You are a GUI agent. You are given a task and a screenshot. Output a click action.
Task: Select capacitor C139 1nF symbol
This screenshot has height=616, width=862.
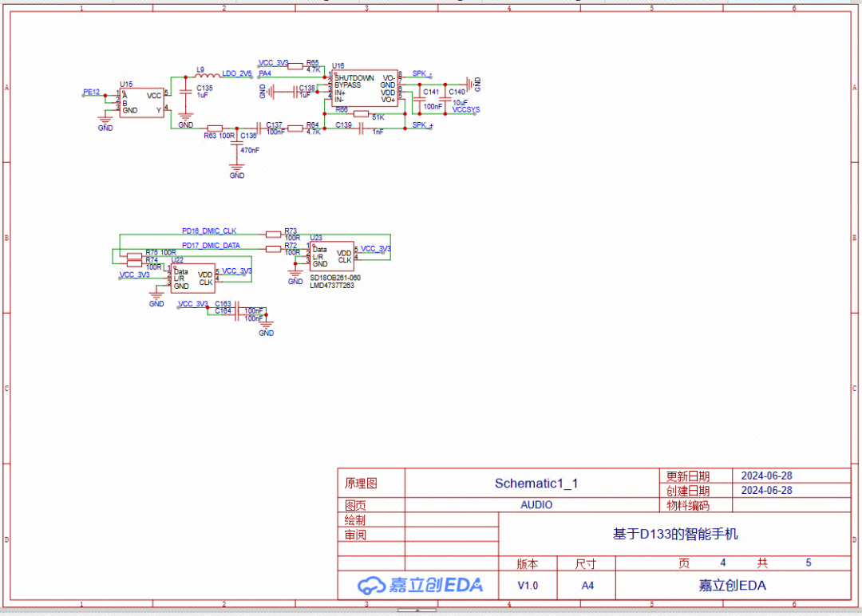(361, 129)
